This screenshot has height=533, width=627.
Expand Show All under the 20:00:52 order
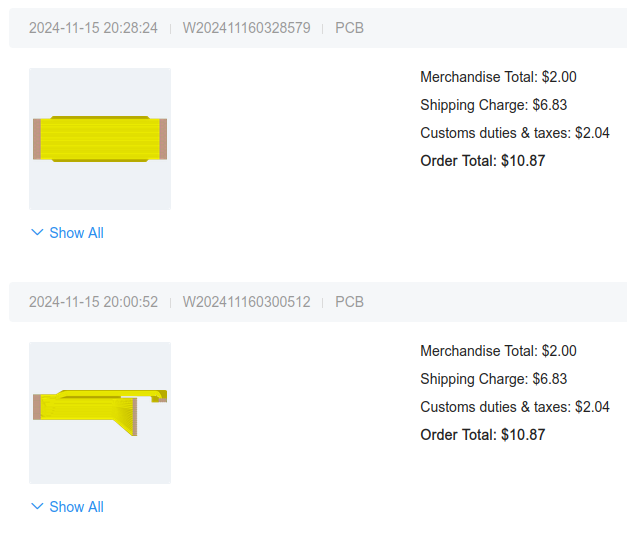coord(76,507)
